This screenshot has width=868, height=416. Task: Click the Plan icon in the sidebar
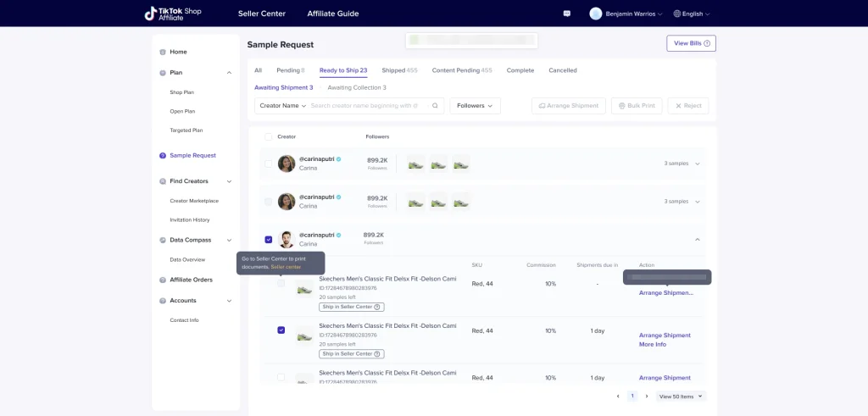coord(163,73)
